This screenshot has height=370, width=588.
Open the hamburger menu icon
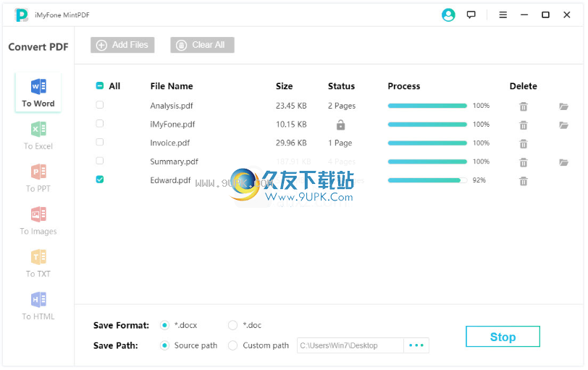(x=503, y=15)
